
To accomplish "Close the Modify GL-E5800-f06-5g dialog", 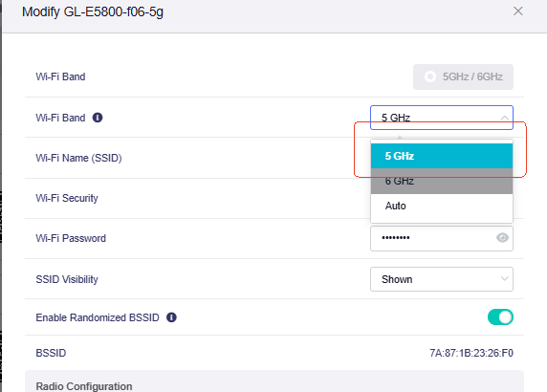I will [518, 11].
